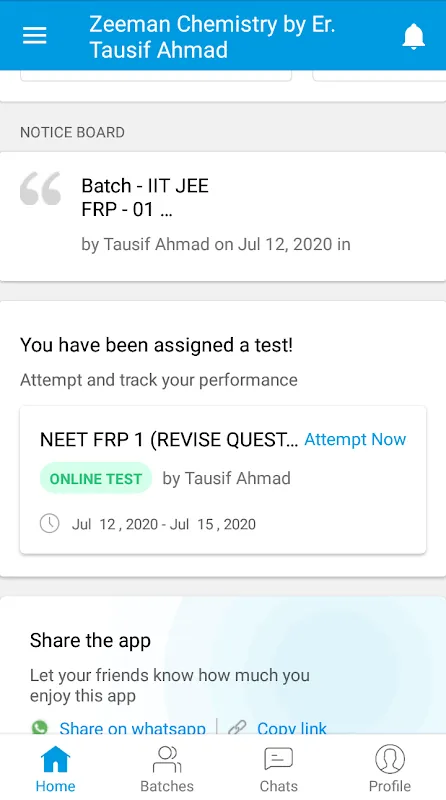The image size is (446, 800).
Task: Tap the Home house icon
Action: point(56,759)
